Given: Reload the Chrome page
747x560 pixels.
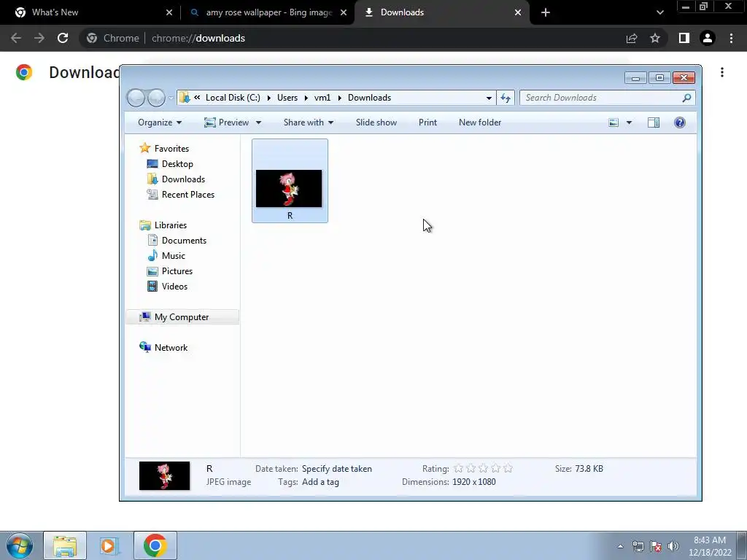Looking at the screenshot, I should (x=63, y=38).
